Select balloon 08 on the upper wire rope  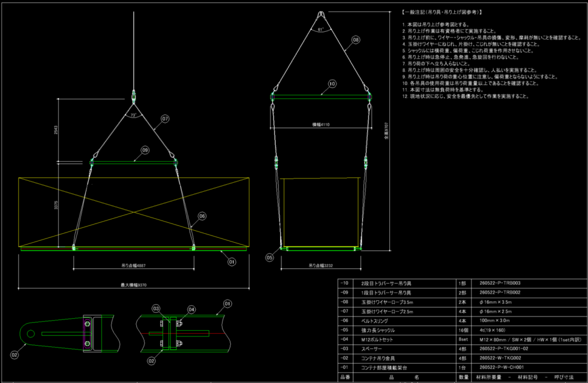355,40
